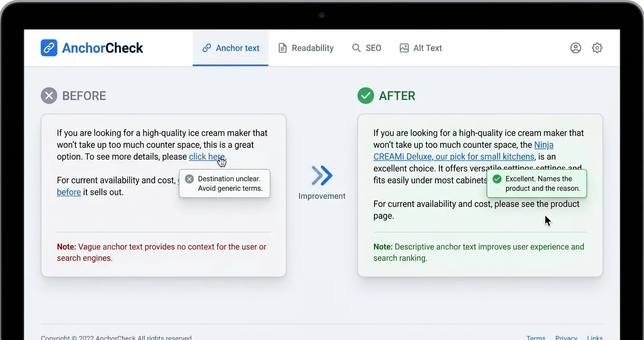This screenshot has width=644, height=340.
Task: Switch to the Readability tab
Action: tap(306, 48)
